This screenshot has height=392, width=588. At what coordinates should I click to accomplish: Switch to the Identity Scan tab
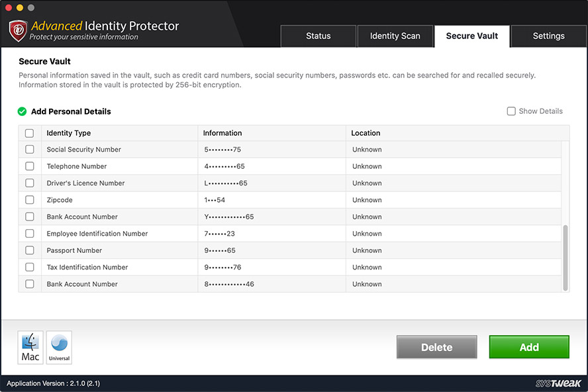click(x=395, y=36)
